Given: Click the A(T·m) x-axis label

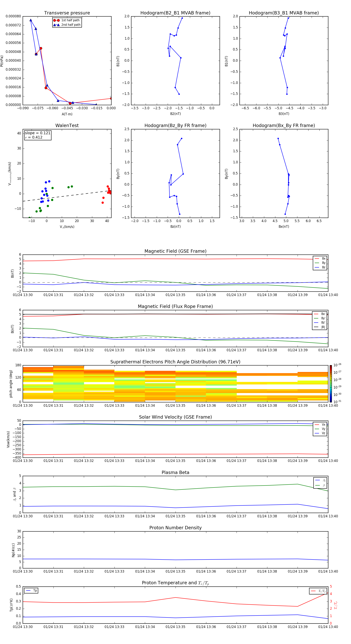Looking at the screenshot, I should [x=67, y=114].
